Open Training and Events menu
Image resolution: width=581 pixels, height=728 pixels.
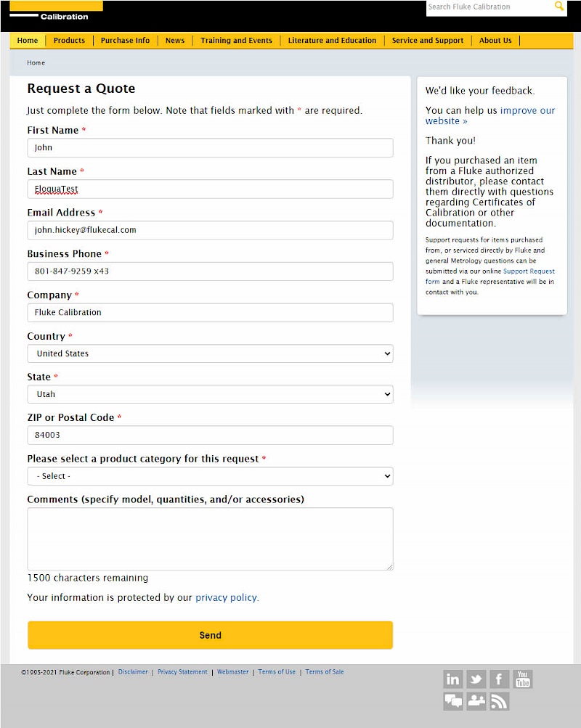coord(236,41)
